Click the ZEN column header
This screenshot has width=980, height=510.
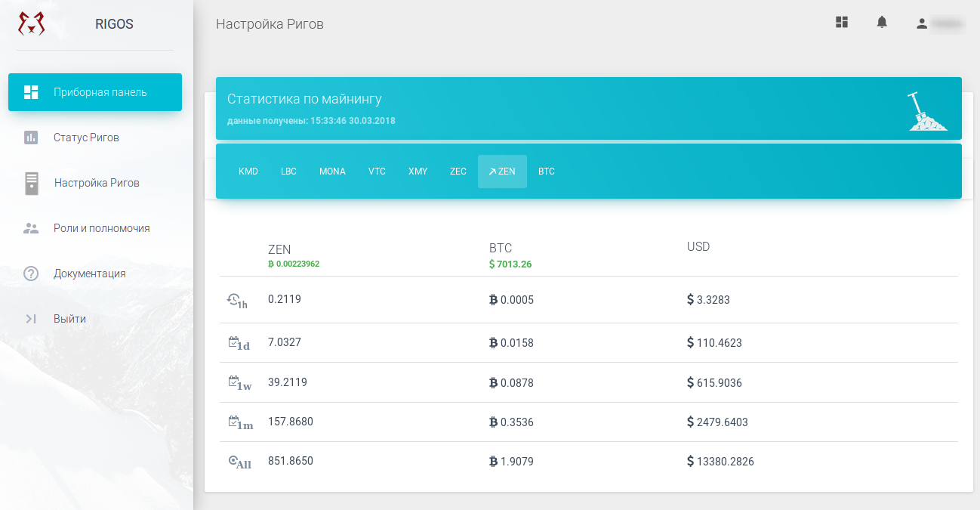tap(279, 249)
